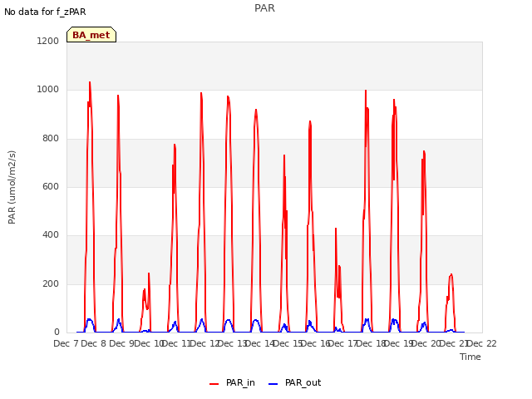Click the Dec 7 x-axis tick label

[x=66, y=343]
